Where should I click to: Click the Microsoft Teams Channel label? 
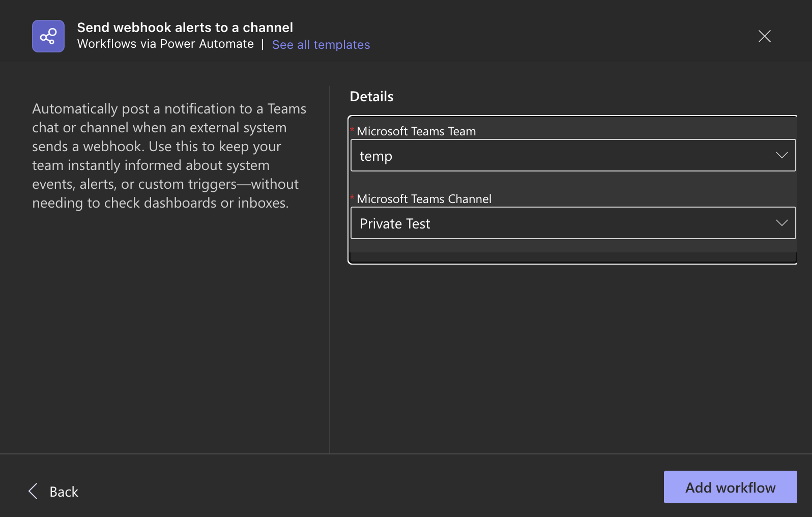[x=424, y=199]
